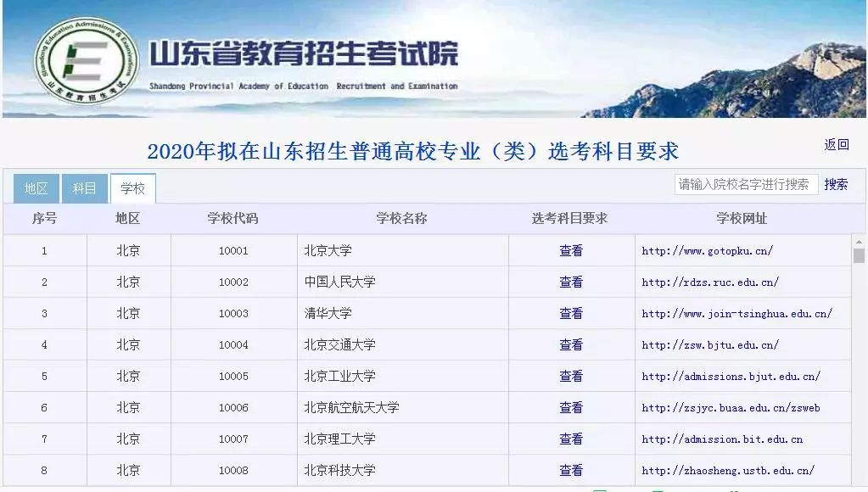Open the join-tsinghua.edu.cn link
868x492 pixels.
tap(736, 313)
